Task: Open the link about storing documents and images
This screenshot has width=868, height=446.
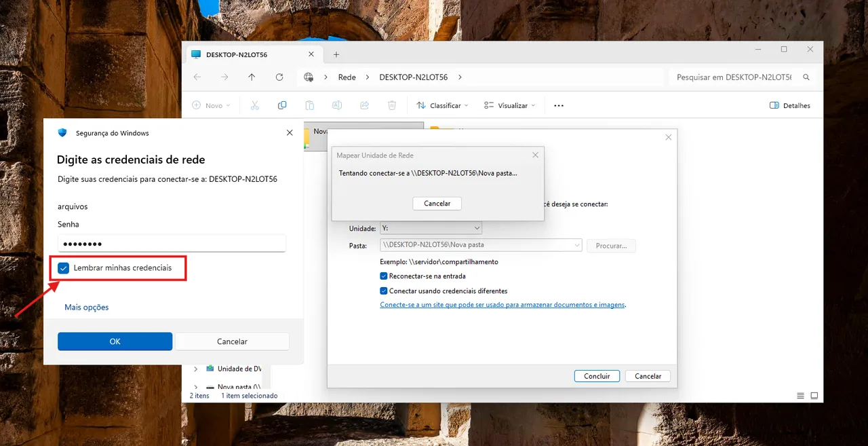Action: point(502,305)
